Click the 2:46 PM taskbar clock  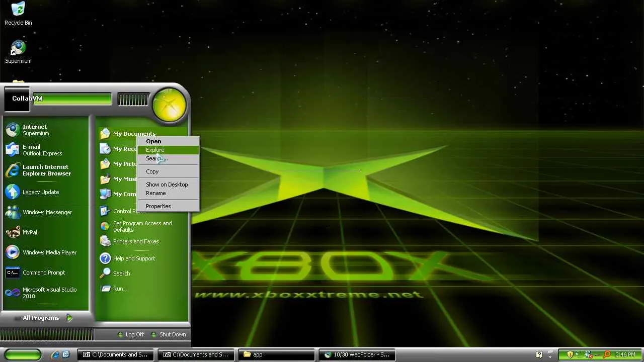625,354
